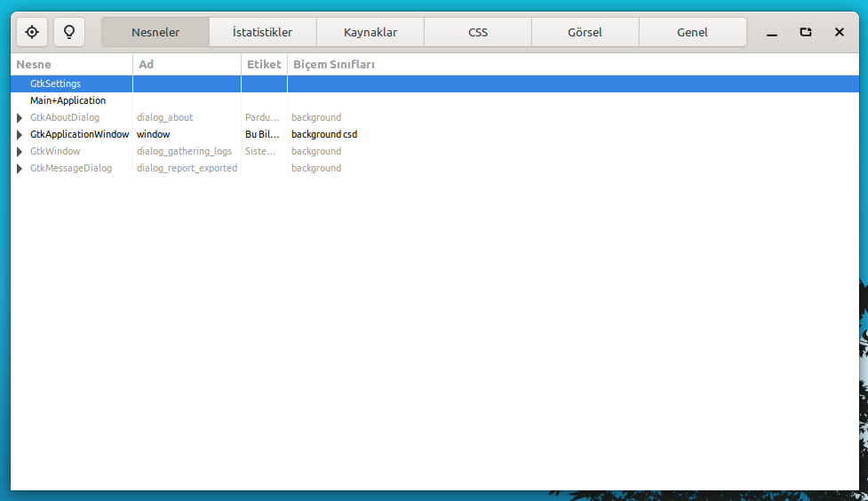Sort by the Ad column header

coord(187,64)
